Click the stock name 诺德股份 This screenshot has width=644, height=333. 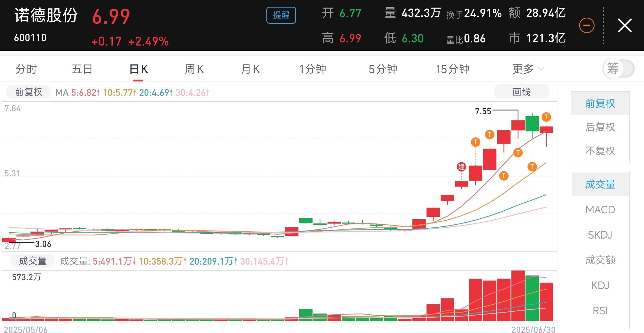click(x=46, y=15)
